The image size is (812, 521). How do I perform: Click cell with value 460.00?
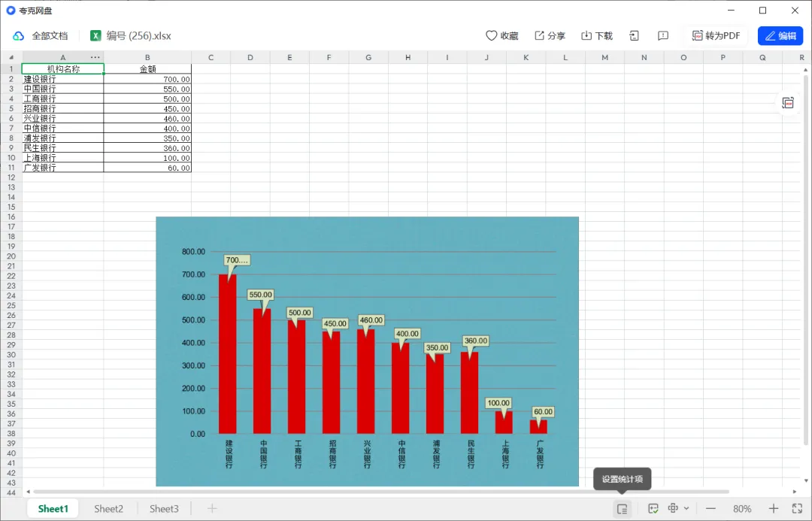click(147, 119)
